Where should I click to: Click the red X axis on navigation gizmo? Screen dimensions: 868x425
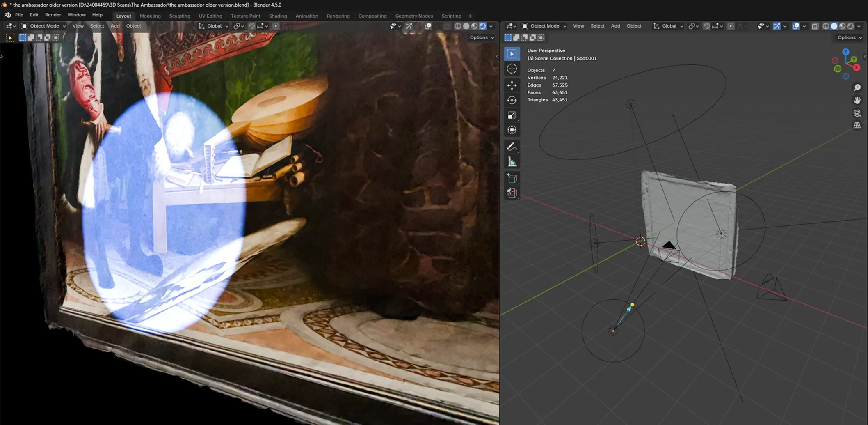click(x=857, y=67)
